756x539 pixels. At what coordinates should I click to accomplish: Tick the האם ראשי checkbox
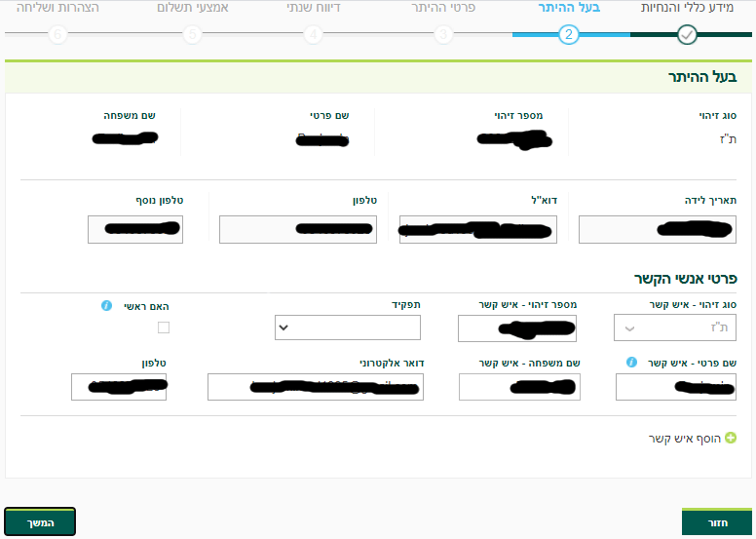(164, 327)
